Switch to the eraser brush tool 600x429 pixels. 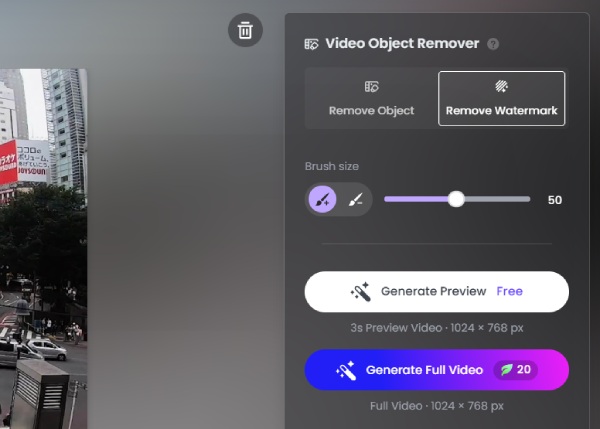pos(355,200)
